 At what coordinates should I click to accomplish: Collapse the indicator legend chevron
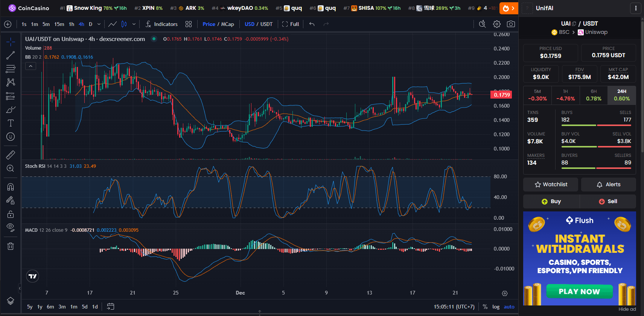[x=30, y=66]
